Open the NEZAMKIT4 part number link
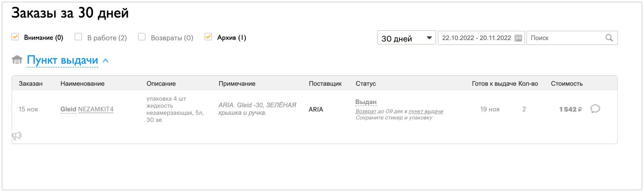The height and width of the screenshot is (192, 644). point(96,109)
